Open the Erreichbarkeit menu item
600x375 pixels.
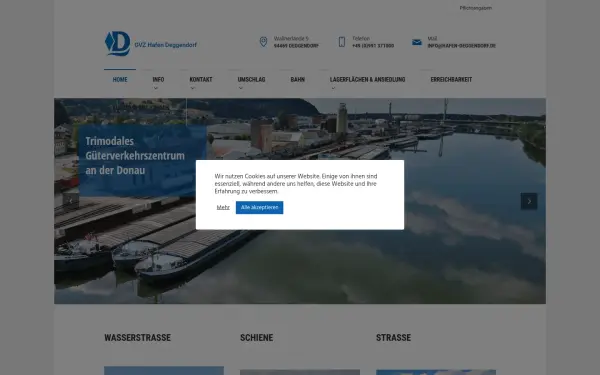[x=451, y=80]
